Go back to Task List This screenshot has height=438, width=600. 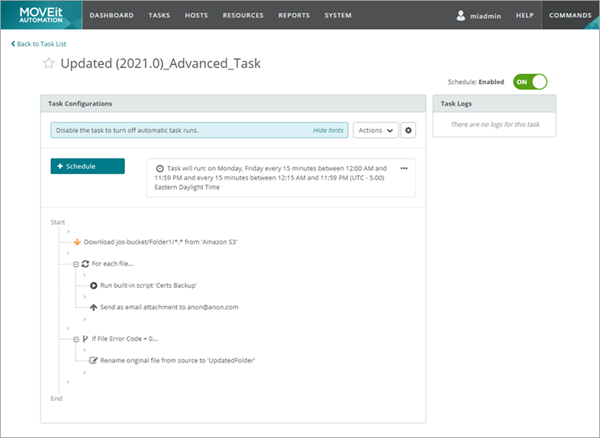[39, 44]
